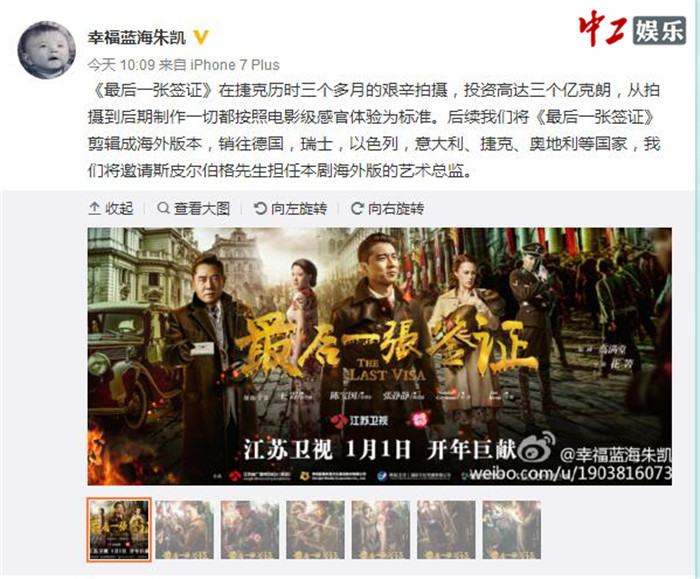700x579 pixels.
Task: Select the first highlighted poster thumbnail
Action: click(x=119, y=529)
